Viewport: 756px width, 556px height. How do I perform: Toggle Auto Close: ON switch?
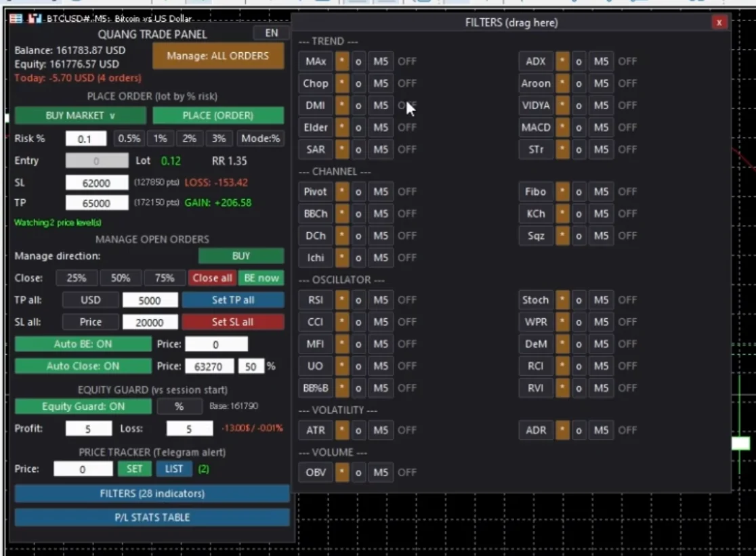(83, 366)
